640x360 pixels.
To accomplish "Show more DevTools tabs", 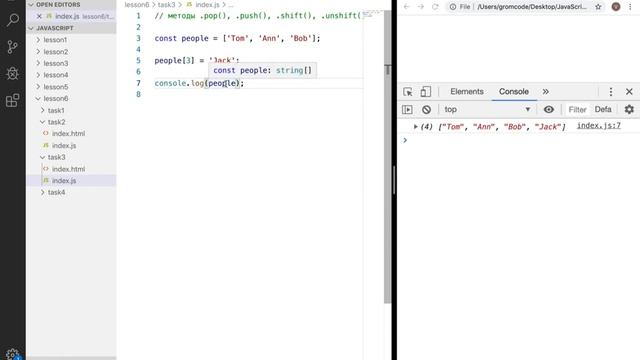I will (546, 92).
